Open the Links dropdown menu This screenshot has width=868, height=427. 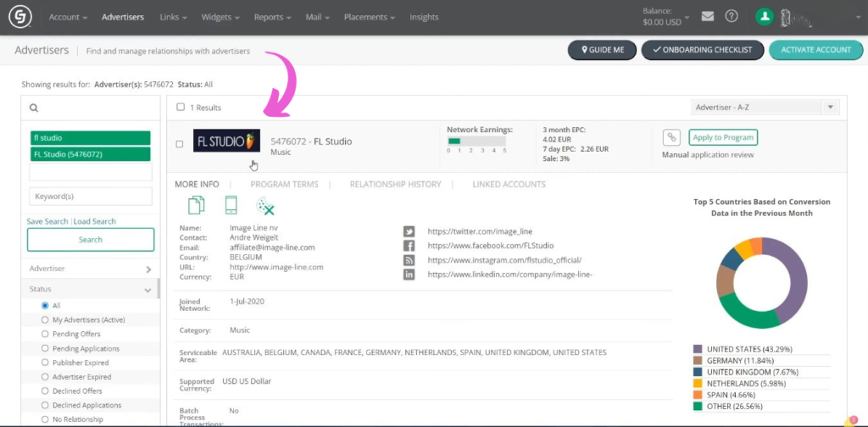(173, 17)
